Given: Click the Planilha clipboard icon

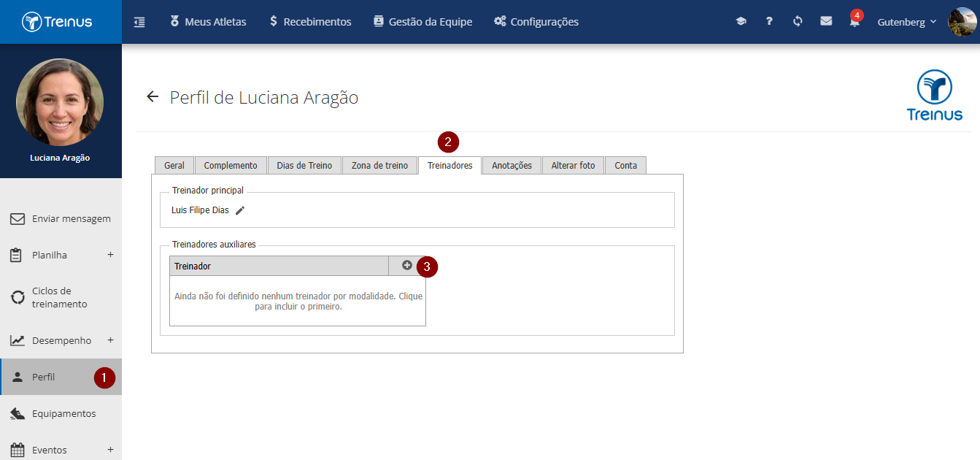Looking at the screenshot, I should click(18, 255).
